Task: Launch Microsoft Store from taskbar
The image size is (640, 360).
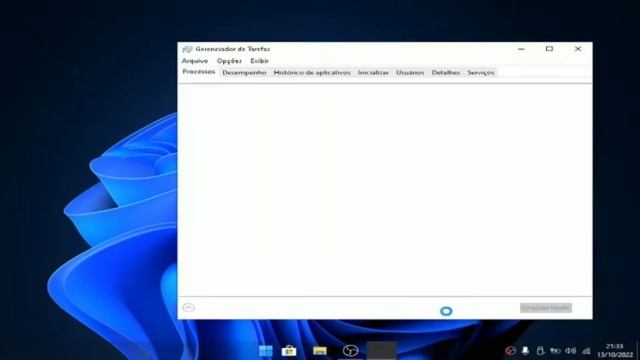Action: tap(289, 351)
